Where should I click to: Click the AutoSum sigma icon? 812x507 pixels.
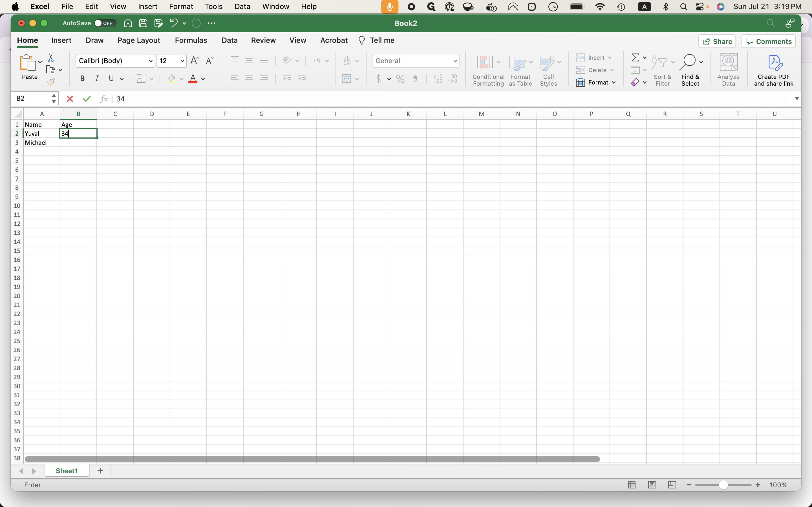coord(635,58)
